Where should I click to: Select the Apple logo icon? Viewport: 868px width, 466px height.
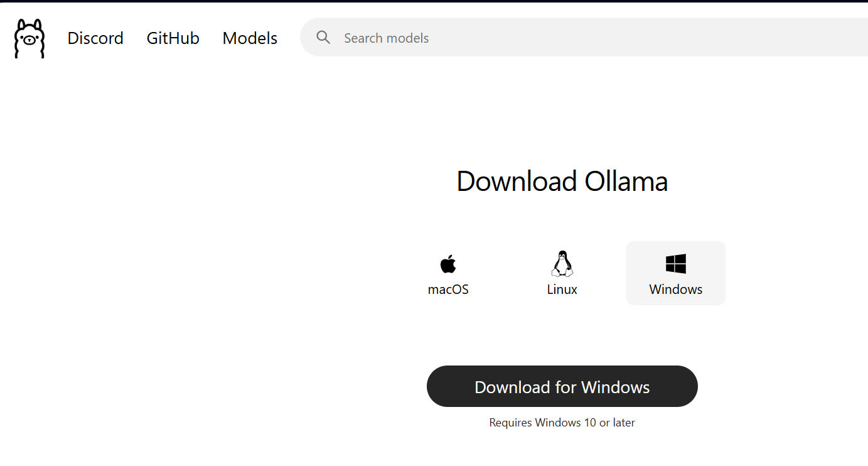448,264
